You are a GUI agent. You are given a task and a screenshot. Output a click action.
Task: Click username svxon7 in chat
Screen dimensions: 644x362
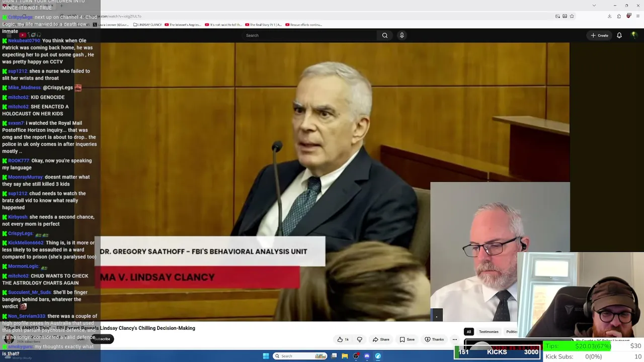16,123
